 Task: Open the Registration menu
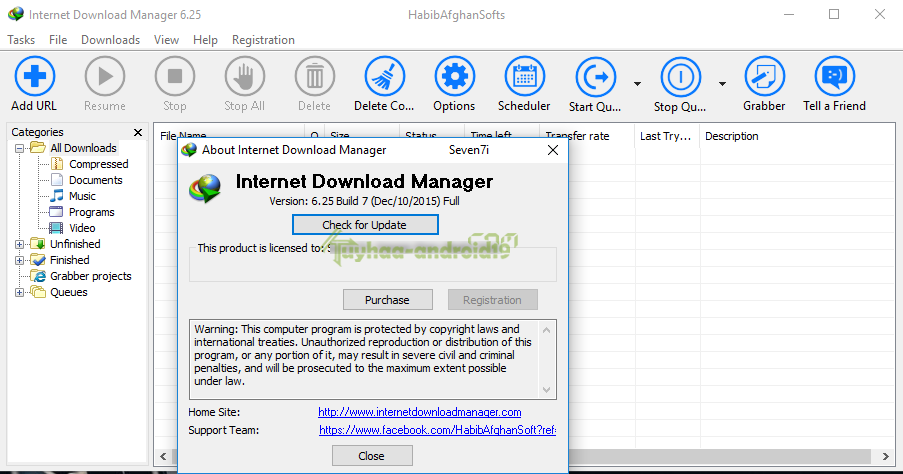tap(263, 40)
